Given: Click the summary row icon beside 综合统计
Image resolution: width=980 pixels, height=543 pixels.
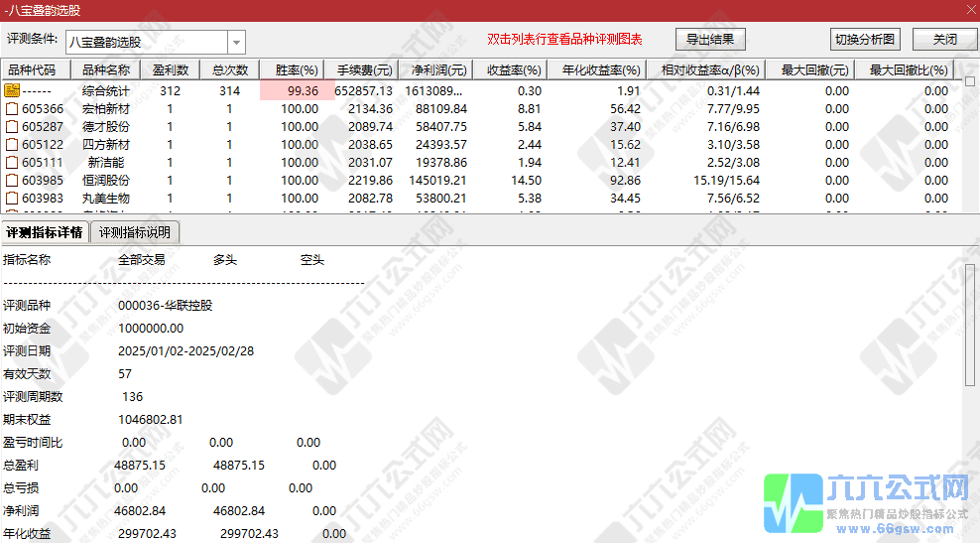Looking at the screenshot, I should (x=12, y=90).
